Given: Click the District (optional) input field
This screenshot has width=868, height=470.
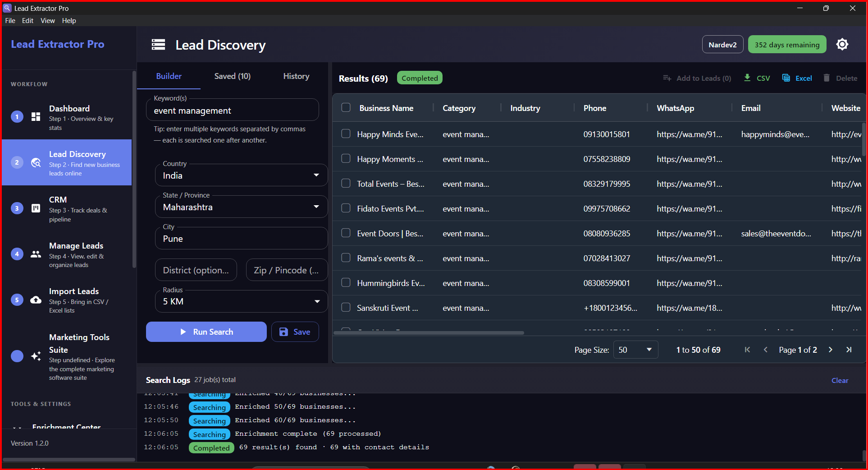Looking at the screenshot, I should click(x=196, y=270).
